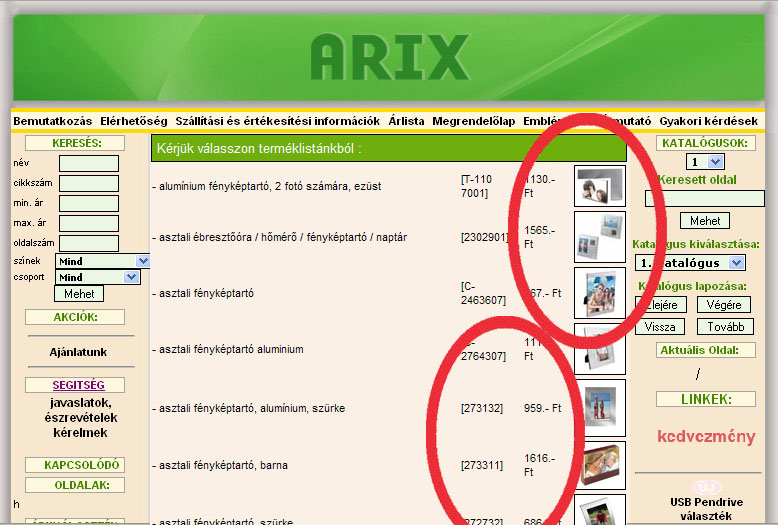
Task: Click price 1565.- Ft
Action: [x=539, y=237]
